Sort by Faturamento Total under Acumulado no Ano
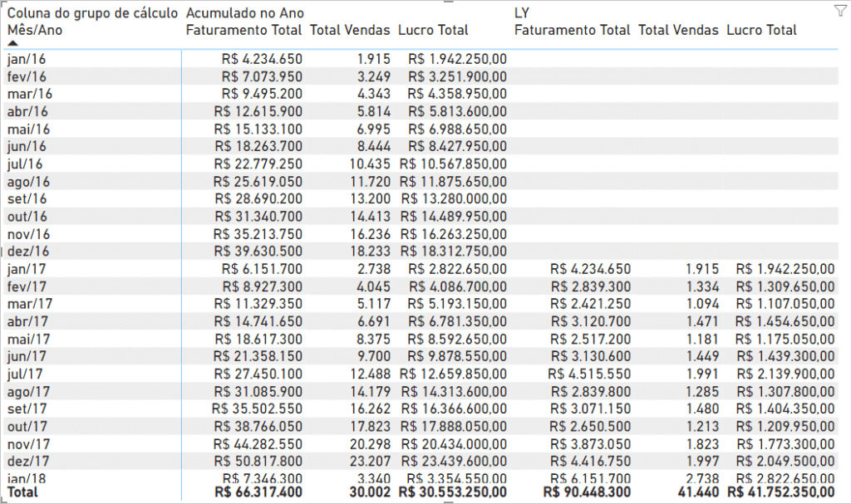This screenshot has height=504, width=851. coord(244,30)
